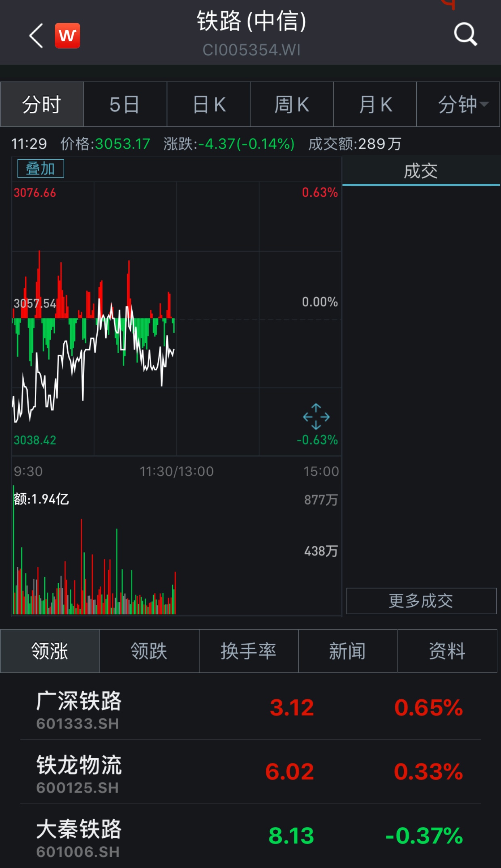Select the 领涨 list tab
The image size is (501, 868).
[50, 651]
